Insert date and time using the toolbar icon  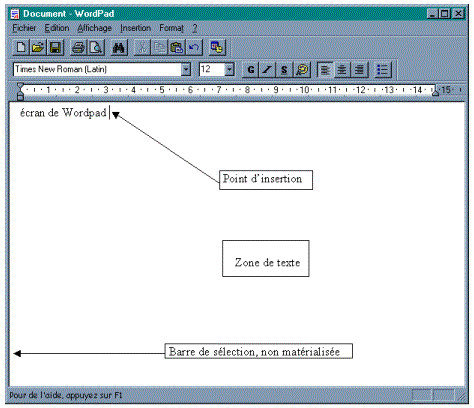click(x=217, y=48)
